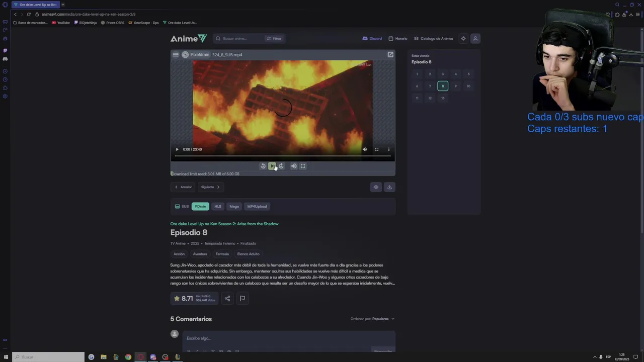644x362 pixels.
Task: Select highlighted episode 8
Action: click(443, 86)
